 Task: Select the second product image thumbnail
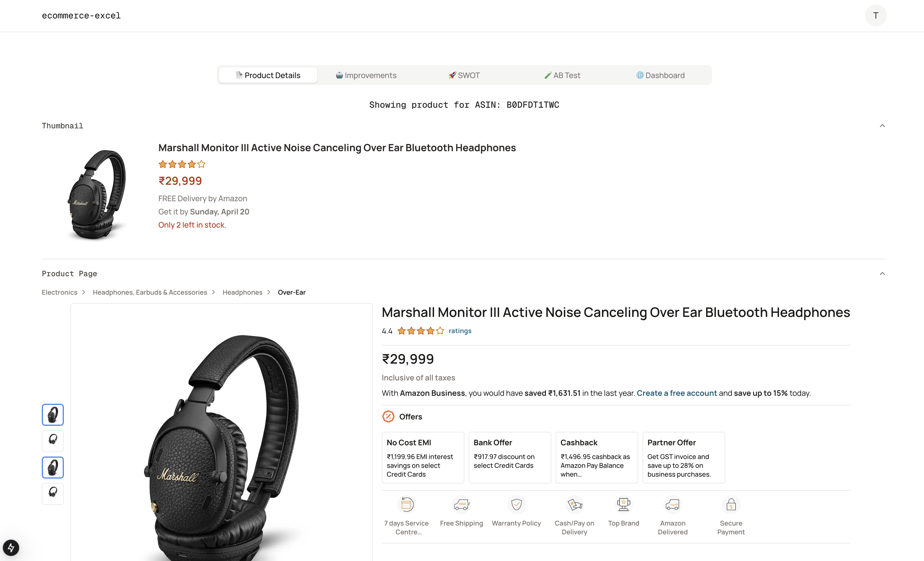pos(53,440)
